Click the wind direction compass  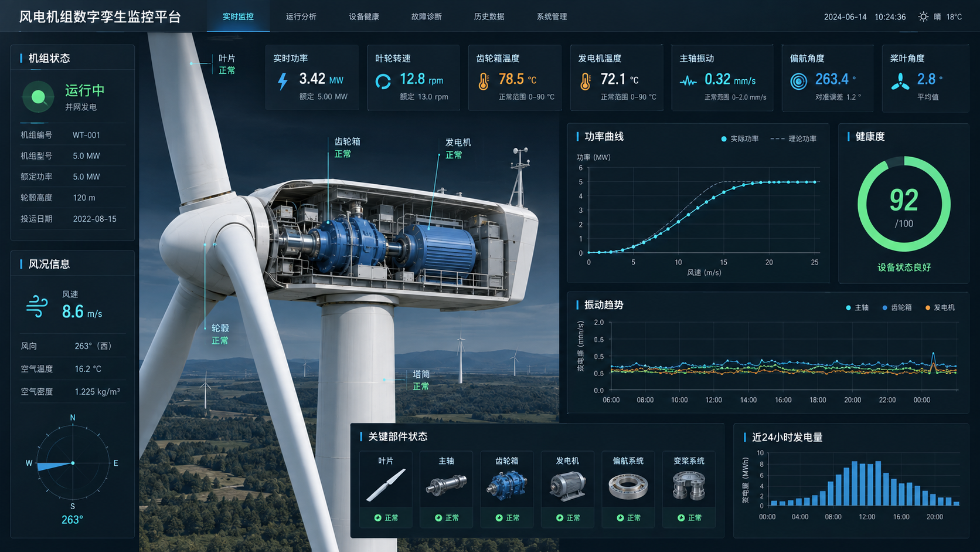click(x=73, y=463)
